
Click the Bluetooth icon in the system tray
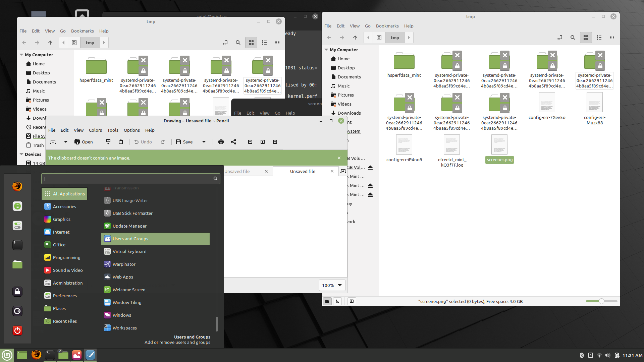582,355
